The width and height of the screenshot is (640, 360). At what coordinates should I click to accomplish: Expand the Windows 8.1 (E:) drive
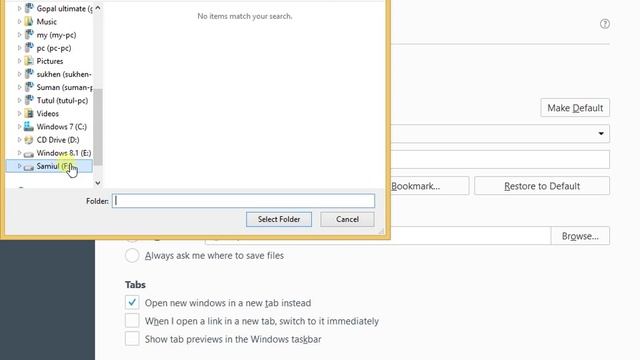(19, 153)
